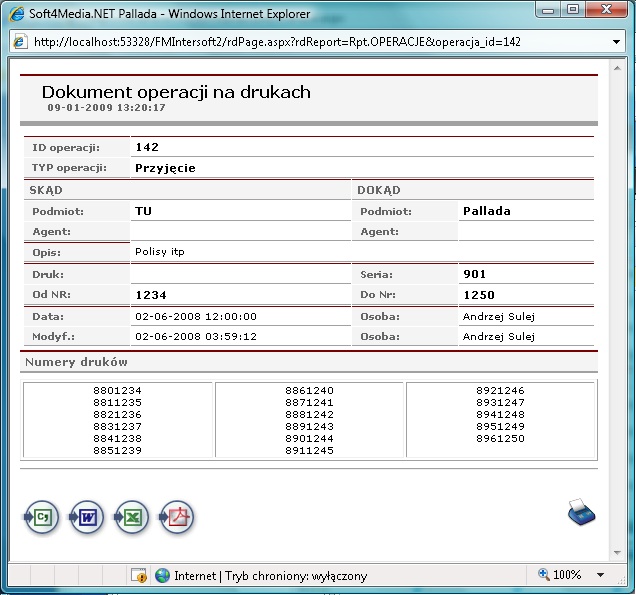Click the page icon in address bar
The width and height of the screenshot is (636, 595).
(x=20, y=41)
